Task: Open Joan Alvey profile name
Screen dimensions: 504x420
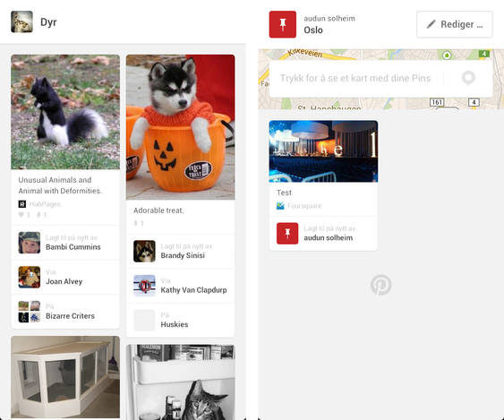Action: 64,281
